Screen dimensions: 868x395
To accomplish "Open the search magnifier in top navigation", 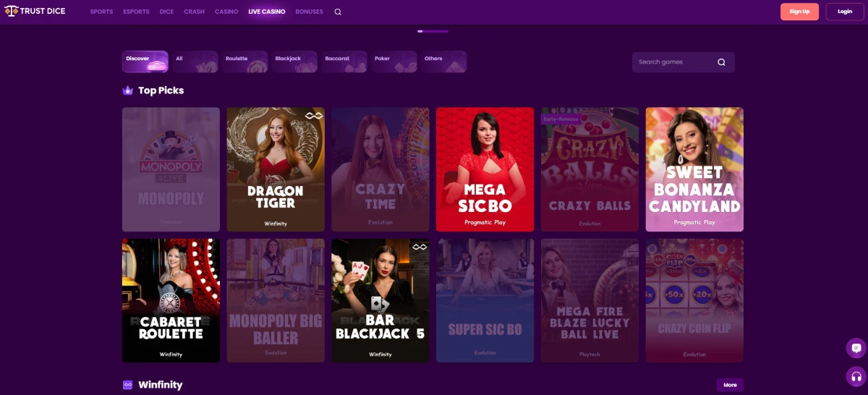I will pyautogui.click(x=338, y=12).
